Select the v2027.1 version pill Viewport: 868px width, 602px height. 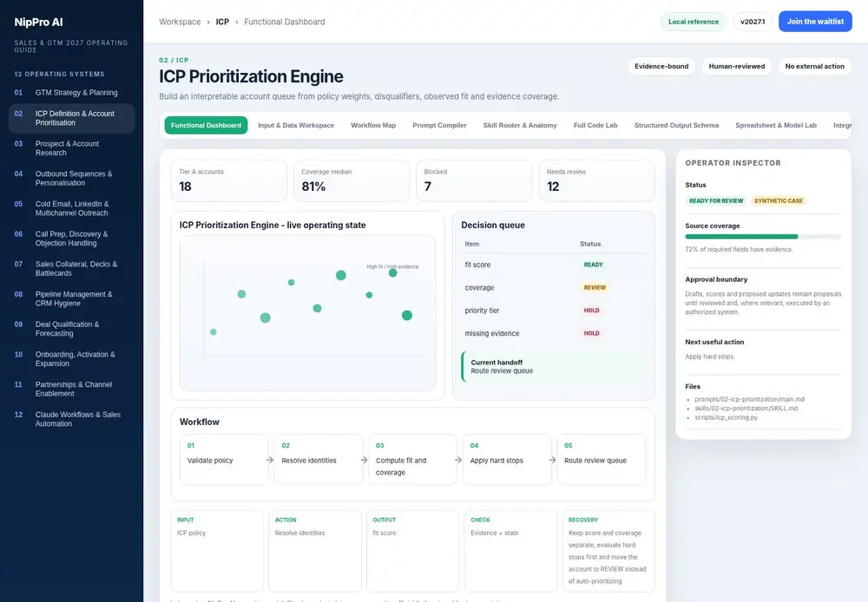tap(753, 22)
